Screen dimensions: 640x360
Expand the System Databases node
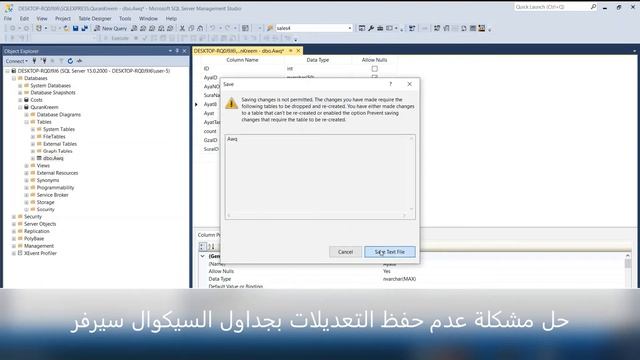[20, 85]
